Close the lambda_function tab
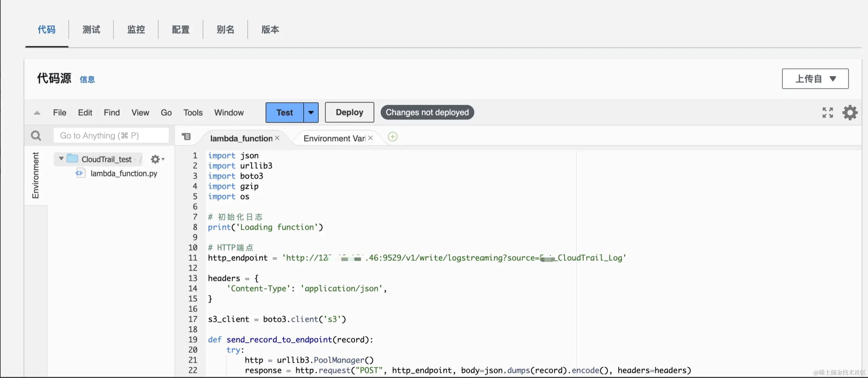The height and width of the screenshot is (378, 868). tap(277, 138)
